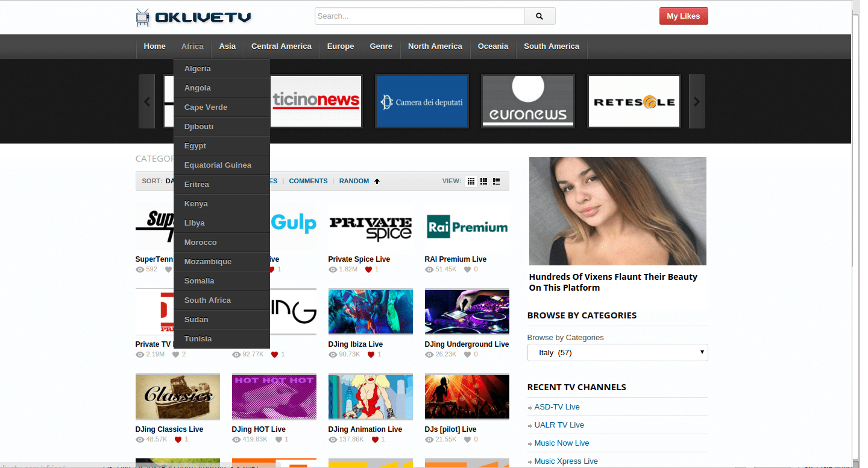The image size is (868, 468).
Task: Click the search text field
Action: [x=420, y=16]
